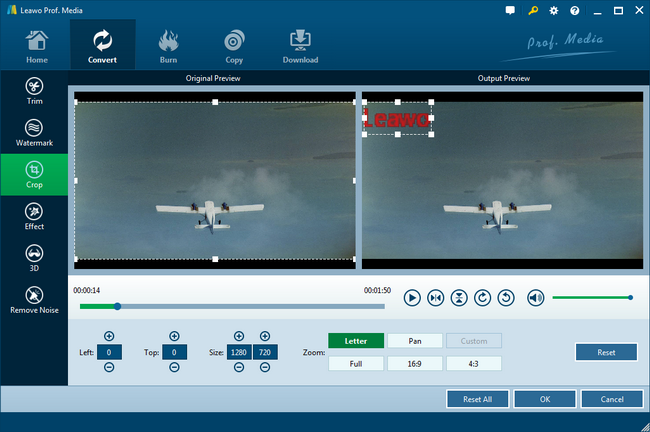Open the Remove Noise tool
The image size is (650, 432).
pos(34,300)
